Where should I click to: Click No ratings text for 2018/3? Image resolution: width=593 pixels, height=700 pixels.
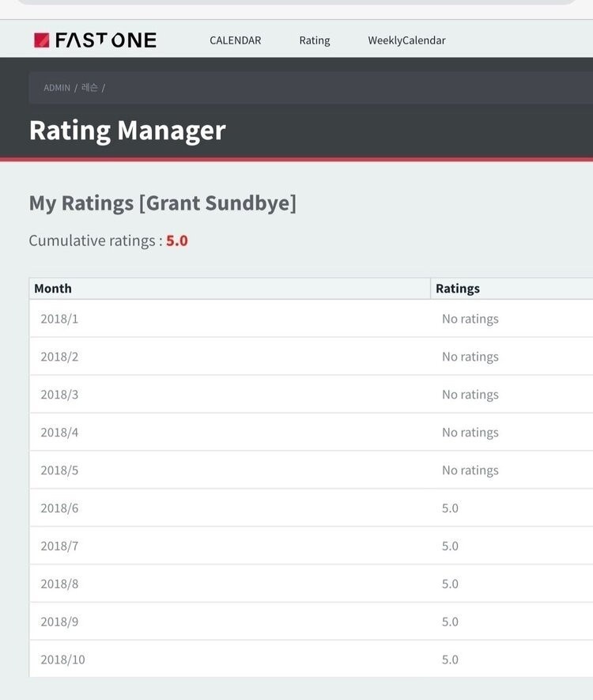470,395
